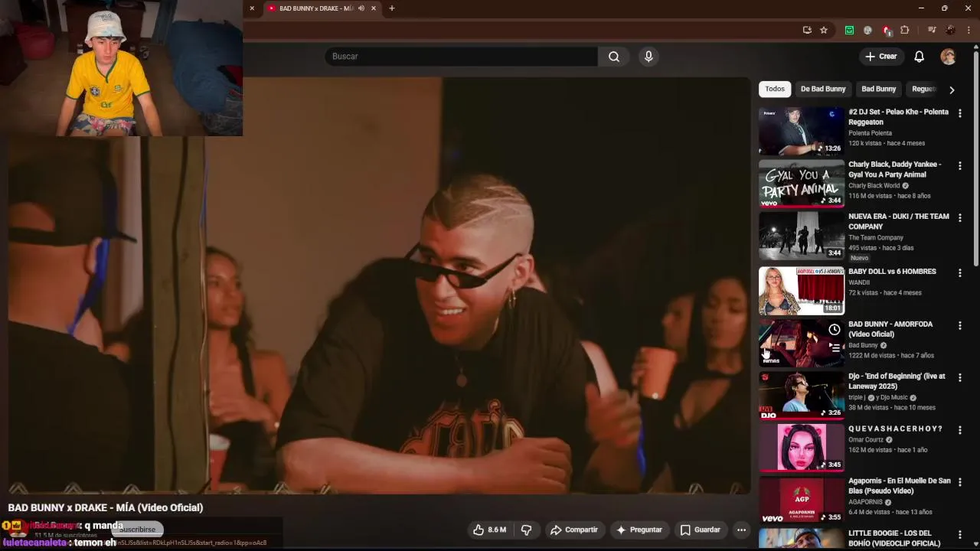Open the BABY DOLL vs 6 HOMBRES thumbnail
The height and width of the screenshot is (551, 980).
tap(802, 291)
